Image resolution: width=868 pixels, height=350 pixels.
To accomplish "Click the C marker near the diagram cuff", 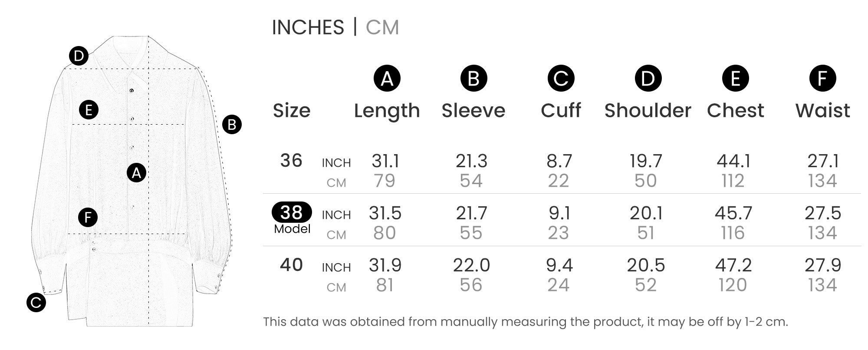I will [36, 303].
